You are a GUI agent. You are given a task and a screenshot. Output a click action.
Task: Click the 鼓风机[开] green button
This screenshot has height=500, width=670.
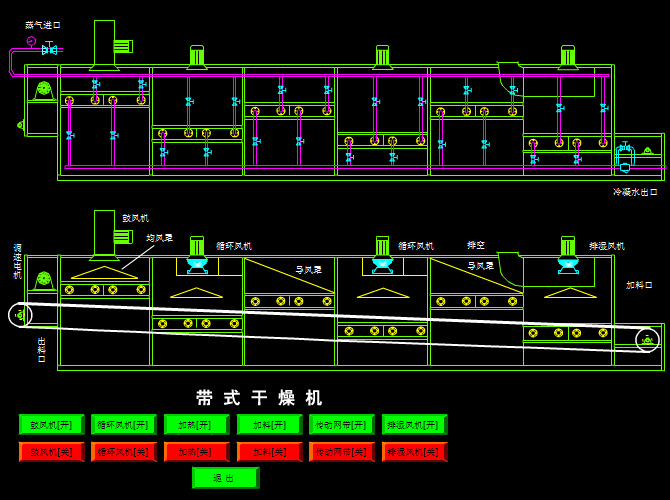click(52, 425)
